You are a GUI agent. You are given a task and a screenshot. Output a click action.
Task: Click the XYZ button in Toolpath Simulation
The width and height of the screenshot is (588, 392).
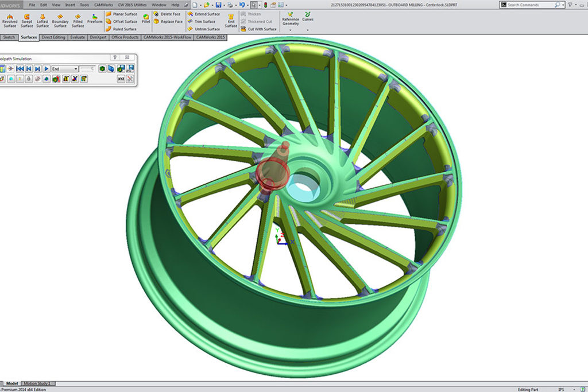[121, 79]
